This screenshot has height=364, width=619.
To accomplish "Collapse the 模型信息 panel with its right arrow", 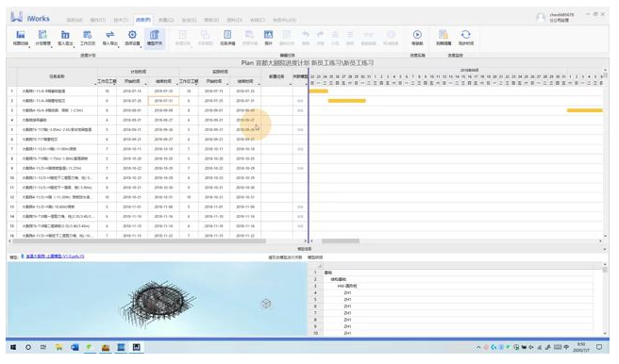I will [x=605, y=249].
